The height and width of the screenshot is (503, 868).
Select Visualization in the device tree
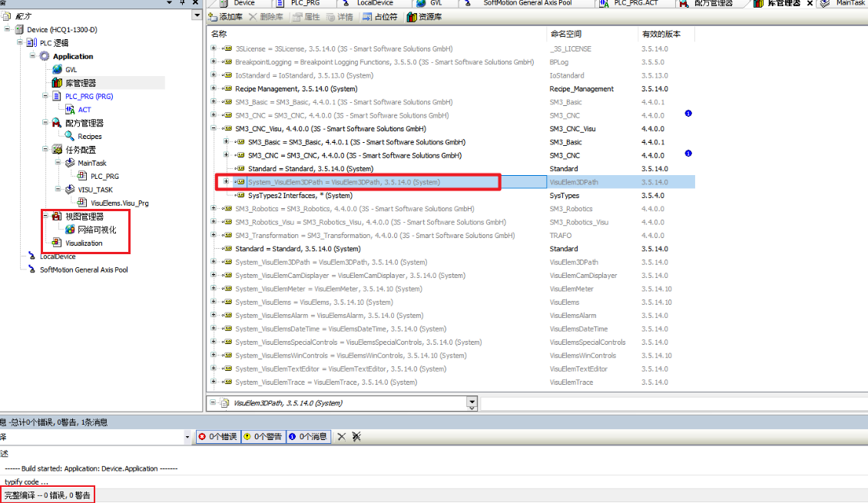pyautogui.click(x=84, y=243)
